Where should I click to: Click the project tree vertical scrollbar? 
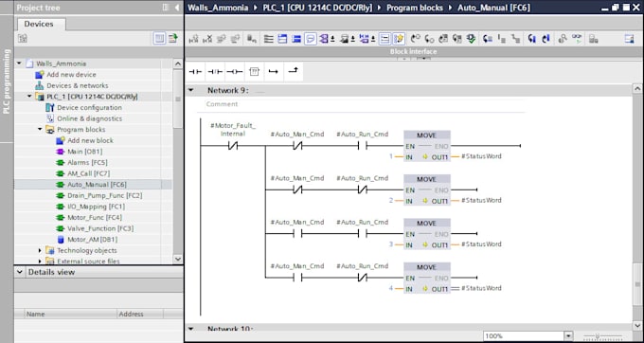[178, 99]
